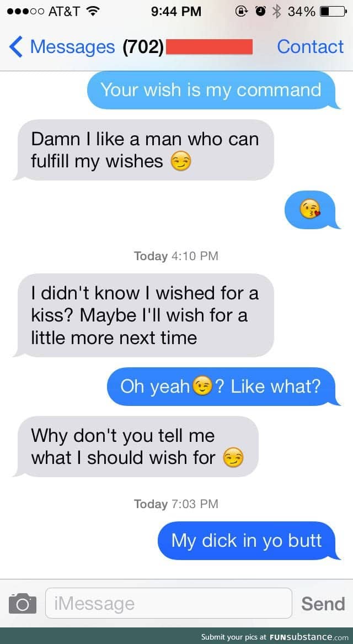Screen dimensions: 353x644
Task: Go back to the Messages list
Action: (73, 46)
